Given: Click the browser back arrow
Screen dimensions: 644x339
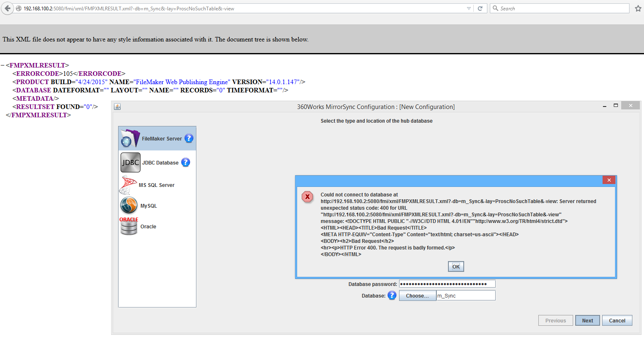Looking at the screenshot, I should [x=7, y=8].
